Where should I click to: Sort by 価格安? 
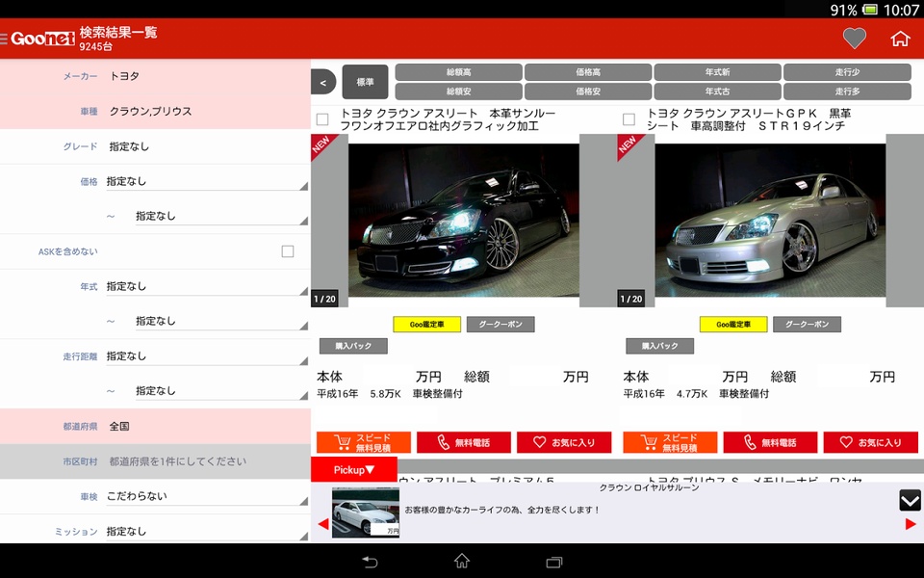[x=588, y=92]
